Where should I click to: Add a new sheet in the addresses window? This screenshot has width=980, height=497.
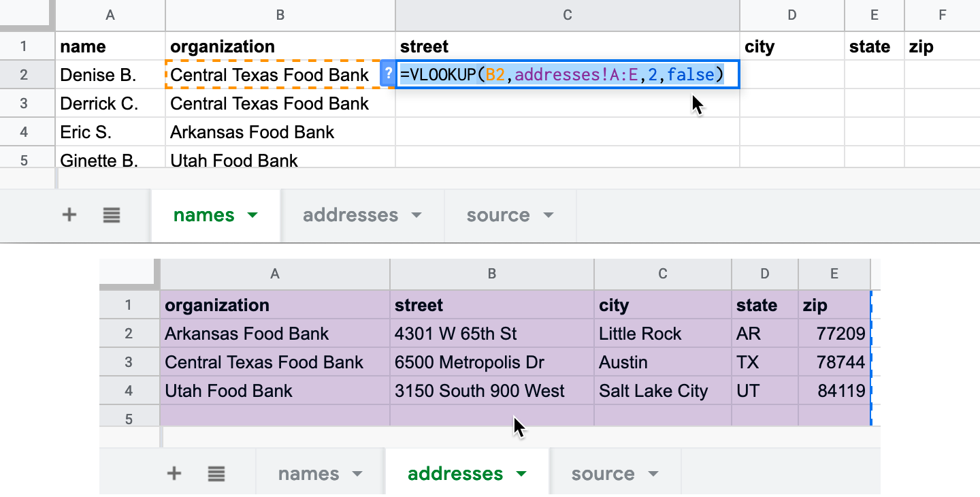tap(174, 473)
